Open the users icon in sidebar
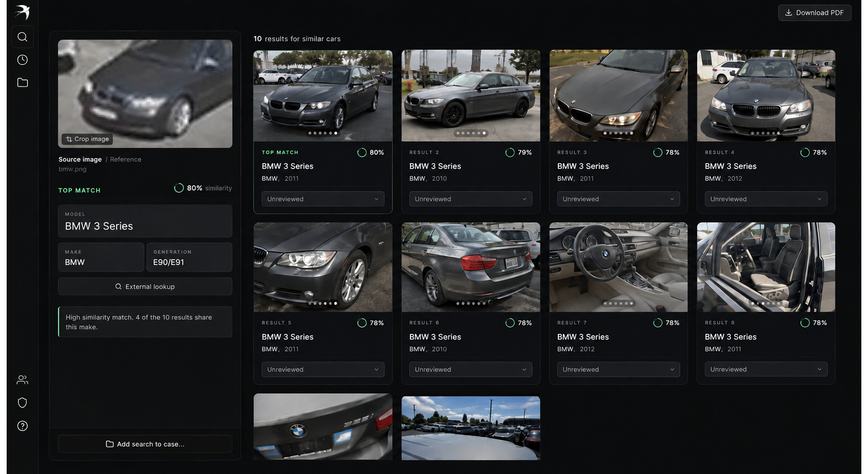The width and height of the screenshot is (868, 474). coord(23,380)
